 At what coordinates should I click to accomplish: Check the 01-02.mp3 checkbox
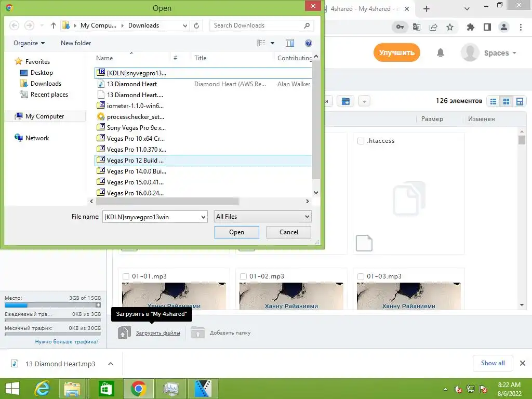[243, 276]
